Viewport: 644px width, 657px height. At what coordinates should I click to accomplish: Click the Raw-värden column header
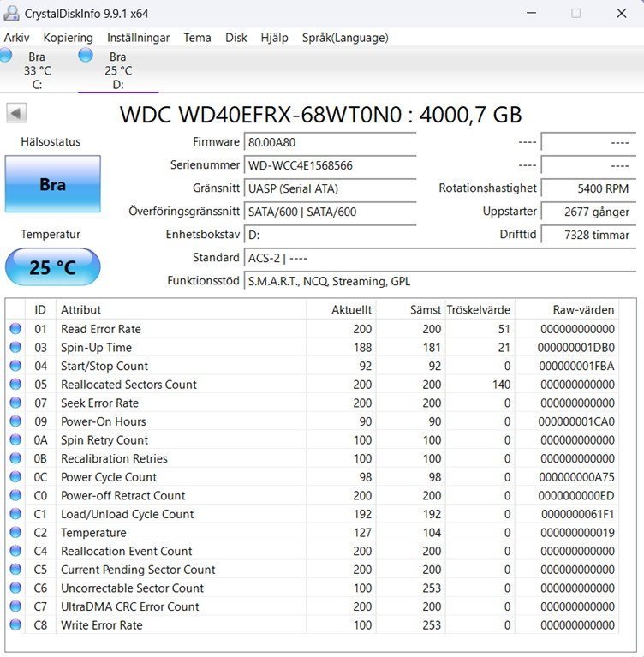(x=566, y=309)
